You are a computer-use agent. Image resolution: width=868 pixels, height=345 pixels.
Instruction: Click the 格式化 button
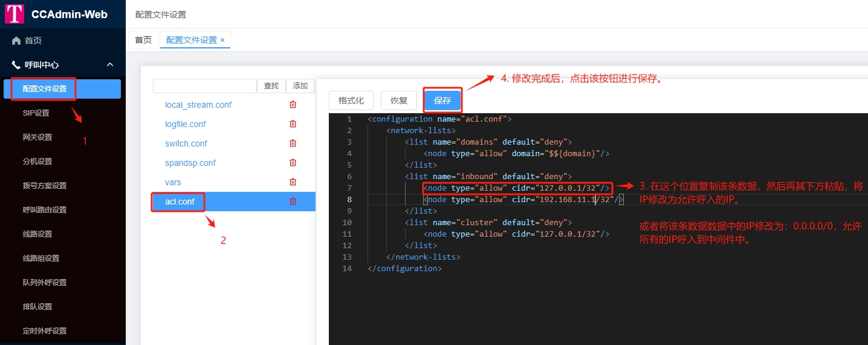click(351, 100)
